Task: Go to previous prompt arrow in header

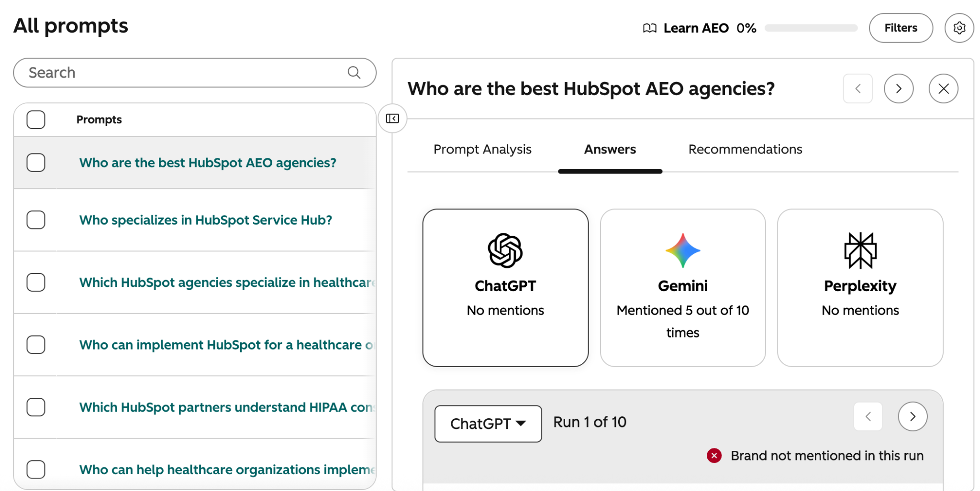Action: click(x=857, y=88)
